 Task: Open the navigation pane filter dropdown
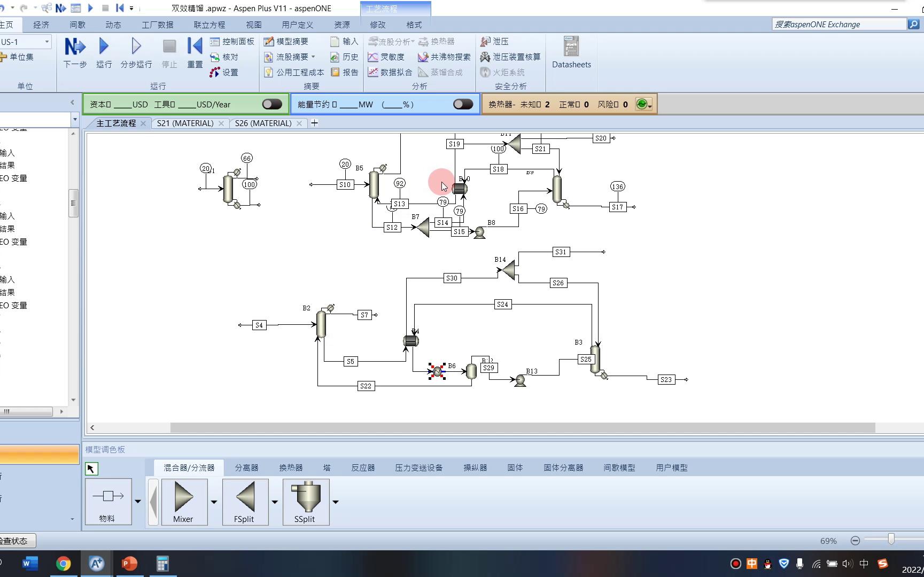point(75,120)
